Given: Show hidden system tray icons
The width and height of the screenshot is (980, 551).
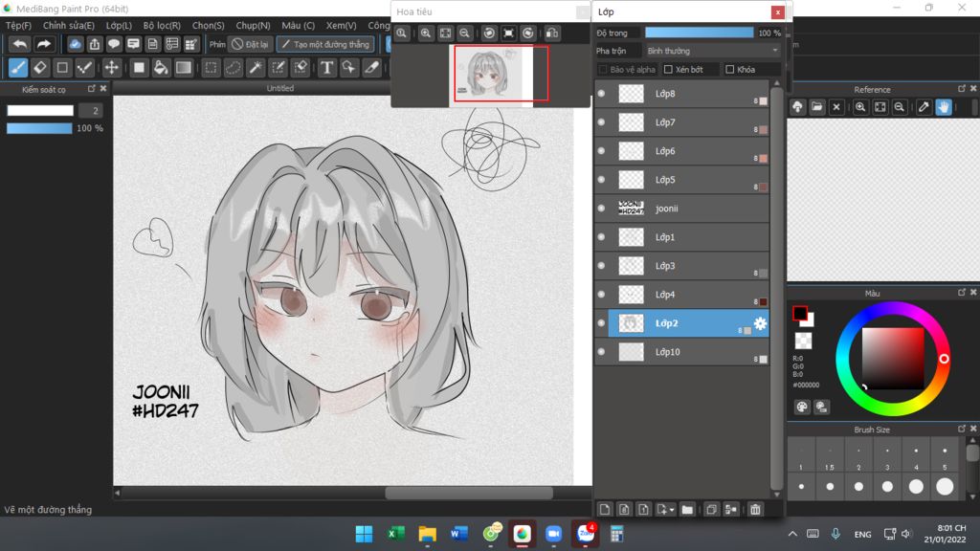Looking at the screenshot, I should (x=792, y=534).
